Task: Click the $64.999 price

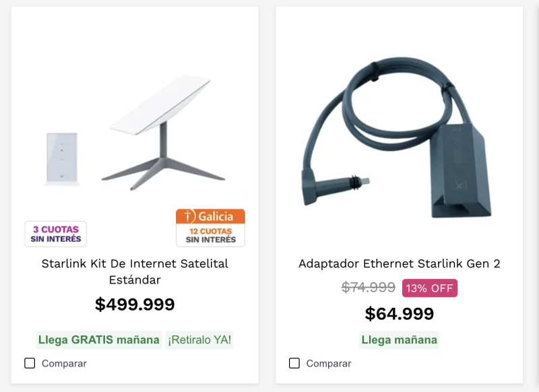Action: [399, 314]
